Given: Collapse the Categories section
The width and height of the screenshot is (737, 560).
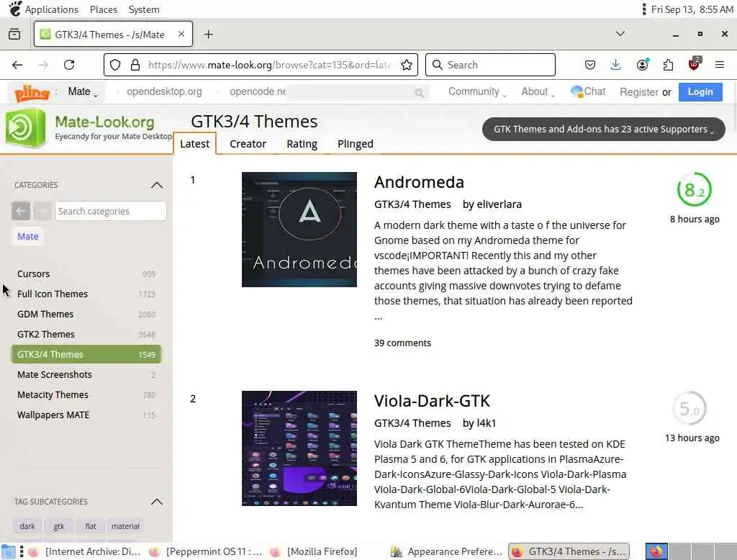Looking at the screenshot, I should tap(156, 185).
